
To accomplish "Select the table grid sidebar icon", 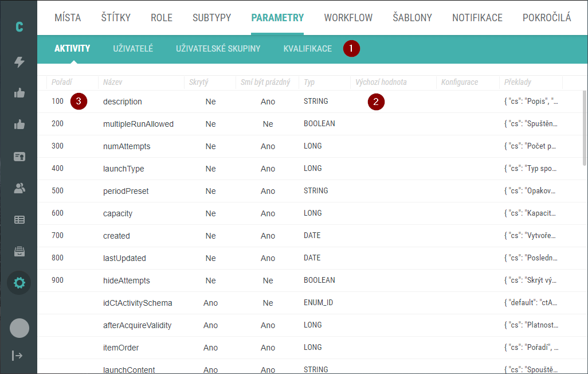I will coord(19,220).
